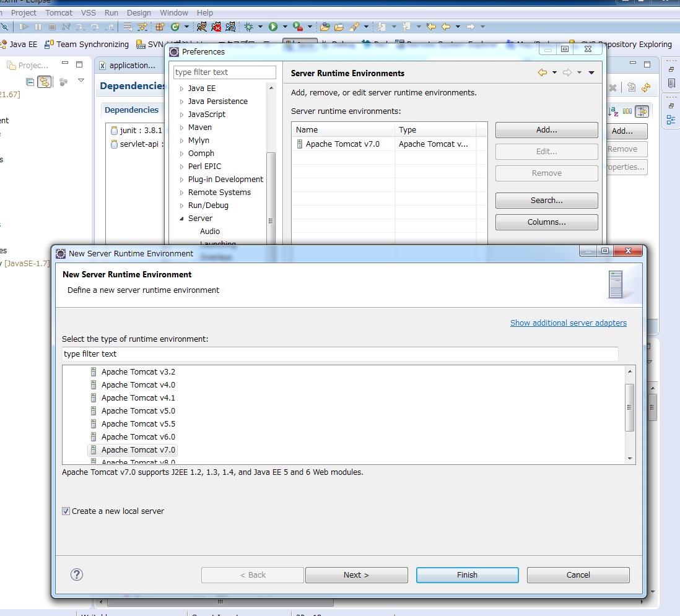Click the Next > button
The height and width of the screenshot is (616, 680).
[356, 575]
